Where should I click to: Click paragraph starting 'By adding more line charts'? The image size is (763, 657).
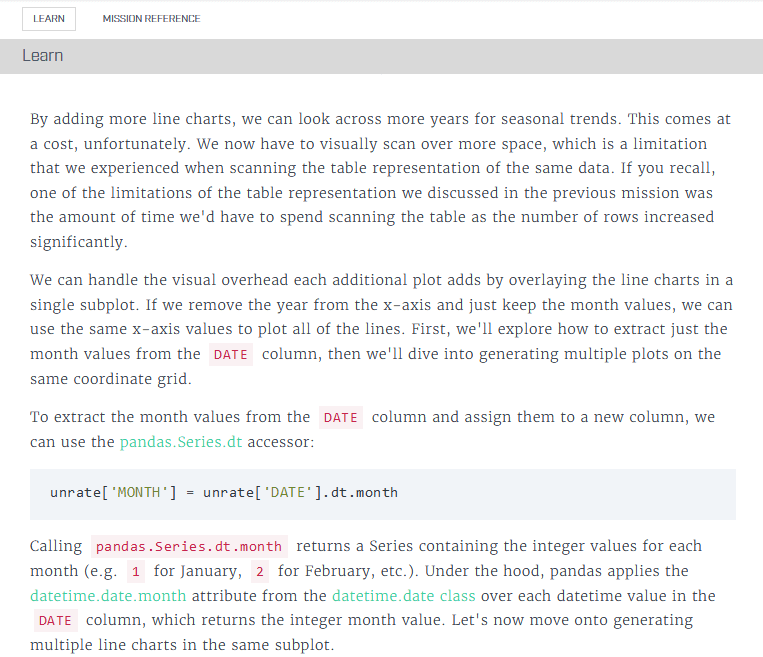[x=381, y=180]
